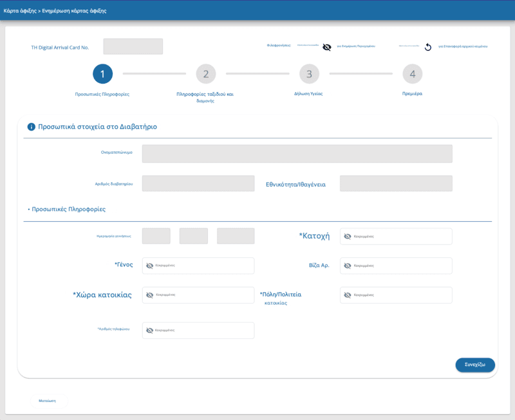Go to step 3 Δήλωση Υγείας circle

309,74
